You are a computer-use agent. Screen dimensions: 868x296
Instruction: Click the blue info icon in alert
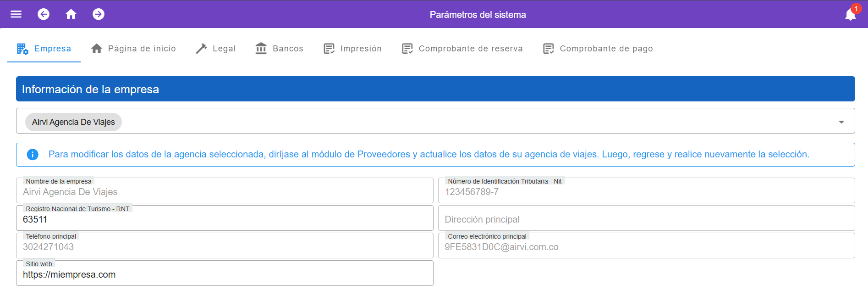(x=33, y=155)
